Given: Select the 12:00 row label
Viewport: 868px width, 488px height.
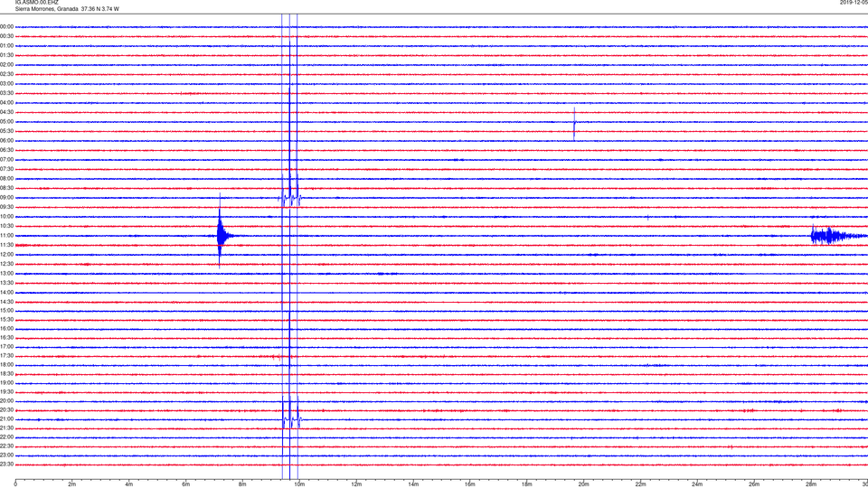Looking at the screenshot, I should click(6, 255).
